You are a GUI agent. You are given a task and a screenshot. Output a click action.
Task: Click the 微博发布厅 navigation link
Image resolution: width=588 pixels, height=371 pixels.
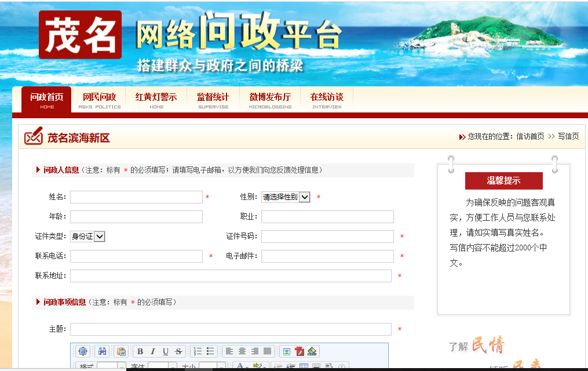point(270,100)
